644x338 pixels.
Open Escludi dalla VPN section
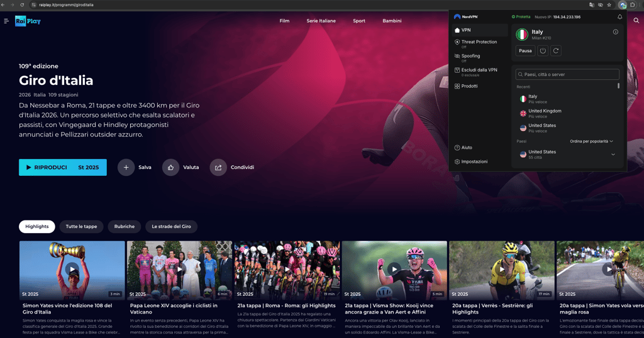tap(480, 72)
